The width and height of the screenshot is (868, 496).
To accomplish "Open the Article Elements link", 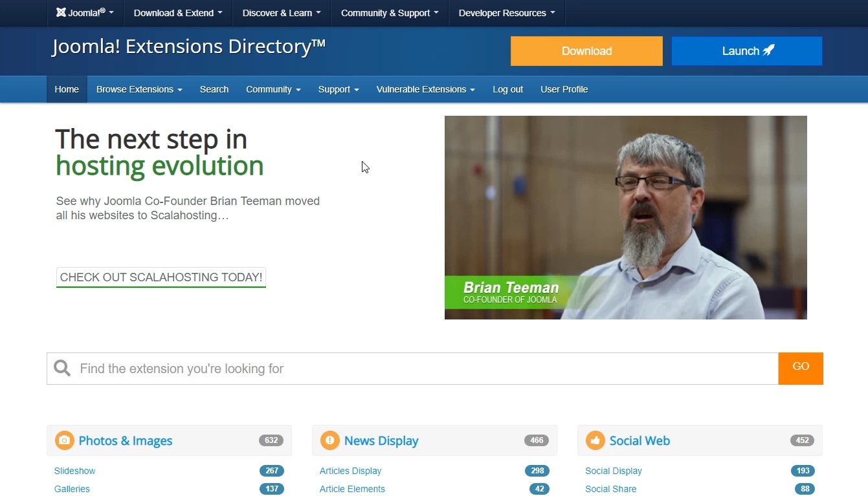I will point(352,489).
